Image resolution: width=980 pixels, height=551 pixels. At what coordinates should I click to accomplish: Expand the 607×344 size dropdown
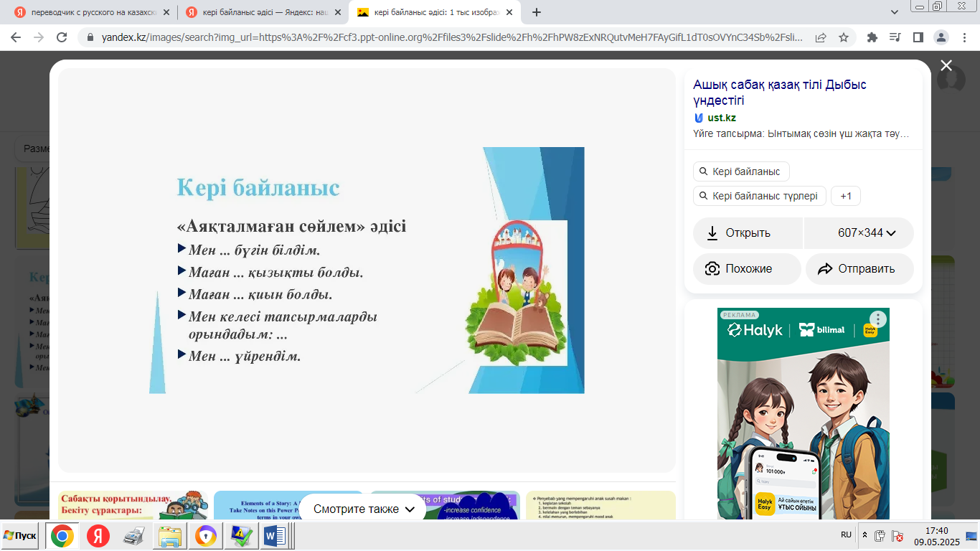pyautogui.click(x=859, y=233)
